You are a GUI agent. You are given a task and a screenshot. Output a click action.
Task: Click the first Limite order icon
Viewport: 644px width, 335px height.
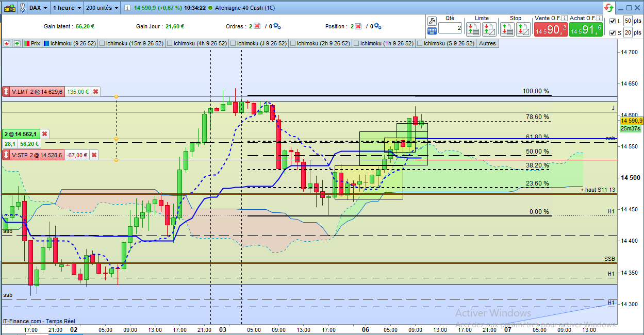pyautogui.click(x=474, y=29)
